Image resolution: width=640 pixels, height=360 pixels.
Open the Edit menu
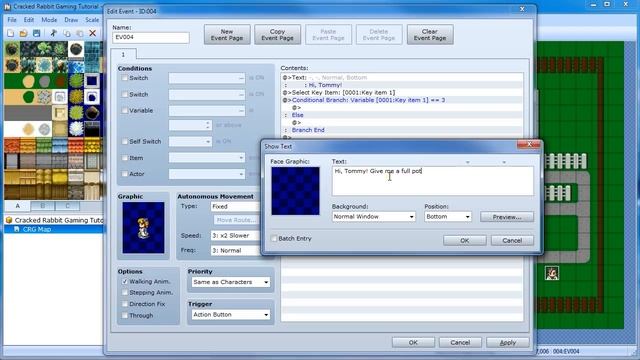coord(29,20)
